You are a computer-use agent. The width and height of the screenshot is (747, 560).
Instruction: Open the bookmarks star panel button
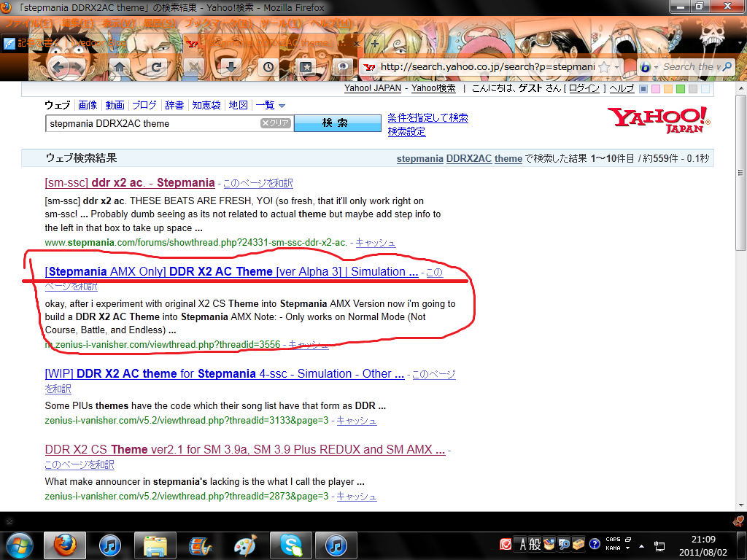pos(306,67)
